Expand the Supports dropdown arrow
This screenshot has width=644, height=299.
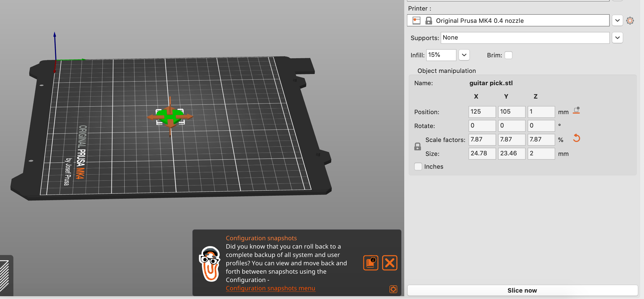(x=618, y=38)
